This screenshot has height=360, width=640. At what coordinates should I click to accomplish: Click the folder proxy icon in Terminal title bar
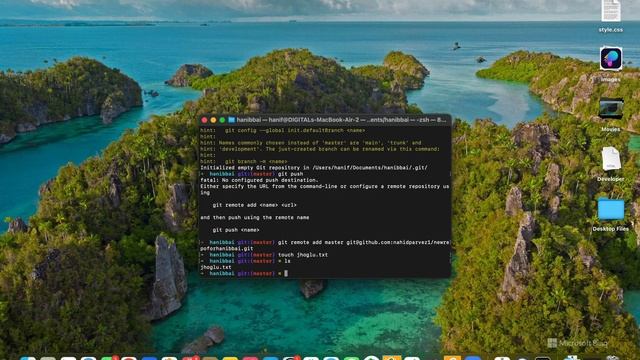click(231, 120)
